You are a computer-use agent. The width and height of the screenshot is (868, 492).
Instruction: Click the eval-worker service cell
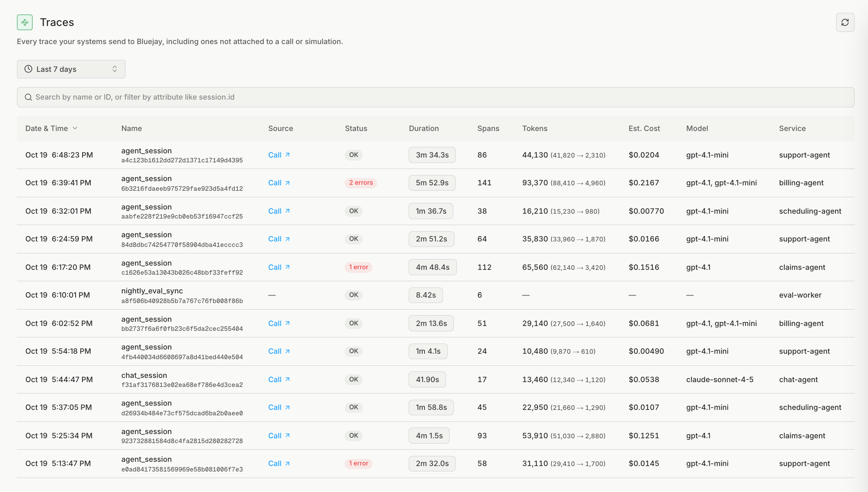pos(800,295)
